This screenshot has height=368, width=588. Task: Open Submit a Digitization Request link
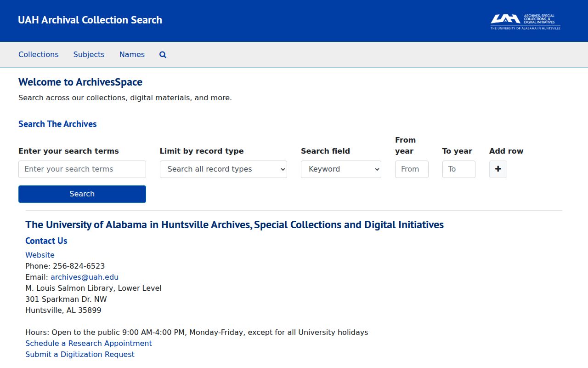pos(80,354)
